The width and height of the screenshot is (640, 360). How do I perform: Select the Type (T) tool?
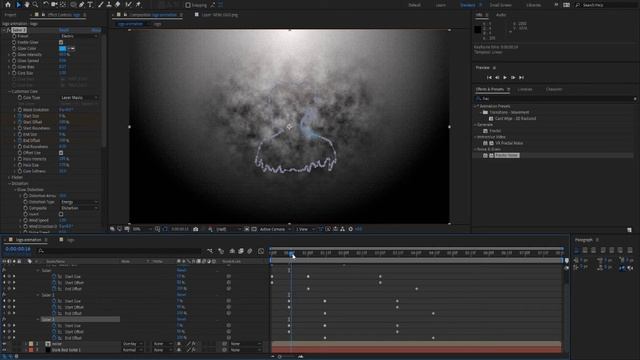click(x=90, y=4)
